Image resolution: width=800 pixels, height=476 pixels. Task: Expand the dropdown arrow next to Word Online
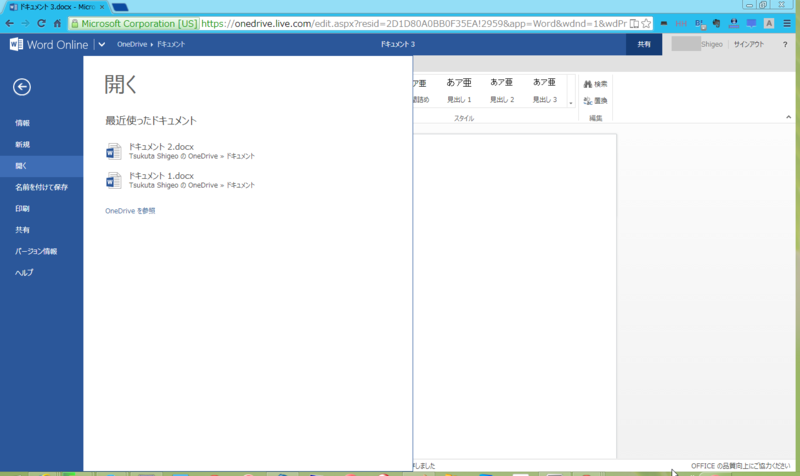click(x=102, y=44)
